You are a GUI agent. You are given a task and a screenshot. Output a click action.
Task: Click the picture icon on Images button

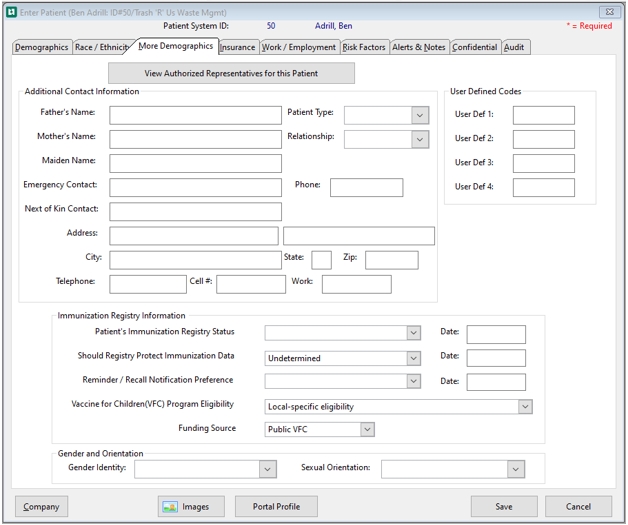(x=170, y=507)
